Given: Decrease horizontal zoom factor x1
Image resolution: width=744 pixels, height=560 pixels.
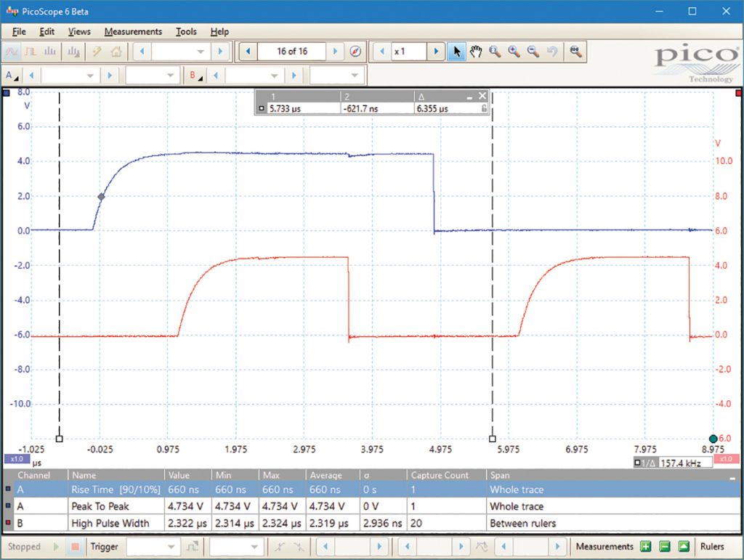Looking at the screenshot, I should pos(382,52).
